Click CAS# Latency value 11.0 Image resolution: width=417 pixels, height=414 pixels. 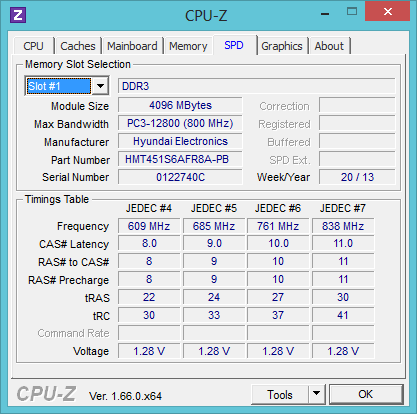(343, 243)
